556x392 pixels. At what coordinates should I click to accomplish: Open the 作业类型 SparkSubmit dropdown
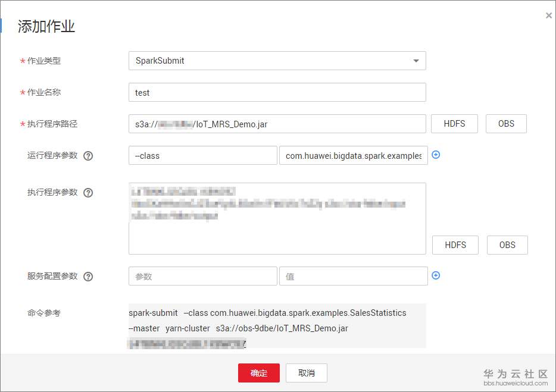[277, 61]
